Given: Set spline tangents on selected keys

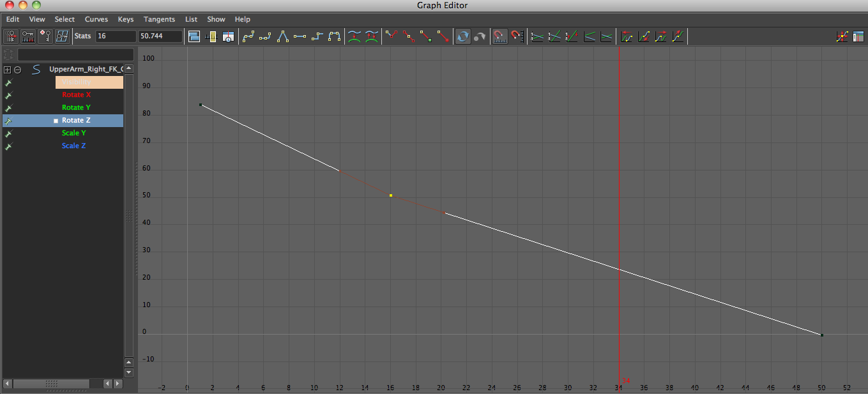Looking at the screenshot, I should (x=247, y=36).
